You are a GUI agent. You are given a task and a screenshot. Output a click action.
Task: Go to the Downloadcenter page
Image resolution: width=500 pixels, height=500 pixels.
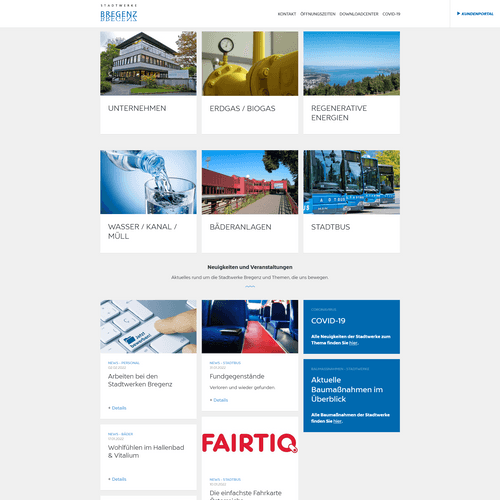[x=359, y=14]
